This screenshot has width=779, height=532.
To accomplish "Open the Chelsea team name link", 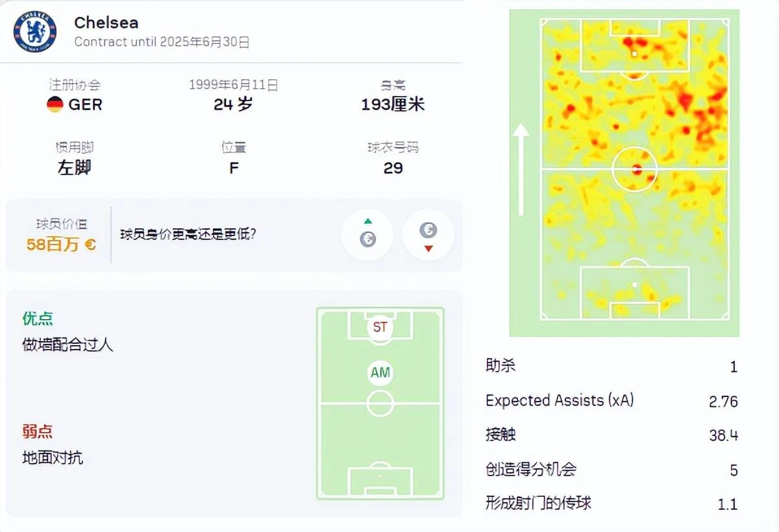I will click(x=106, y=22).
